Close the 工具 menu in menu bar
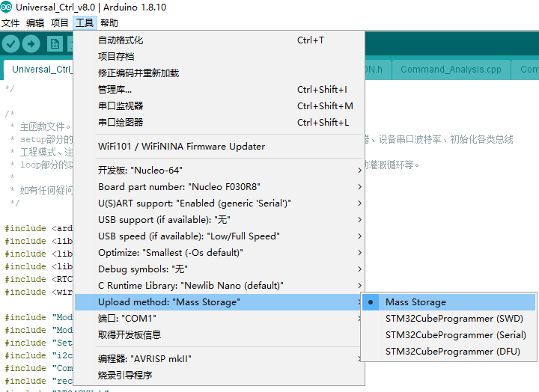Image resolution: width=539 pixels, height=392 pixels. [85, 23]
